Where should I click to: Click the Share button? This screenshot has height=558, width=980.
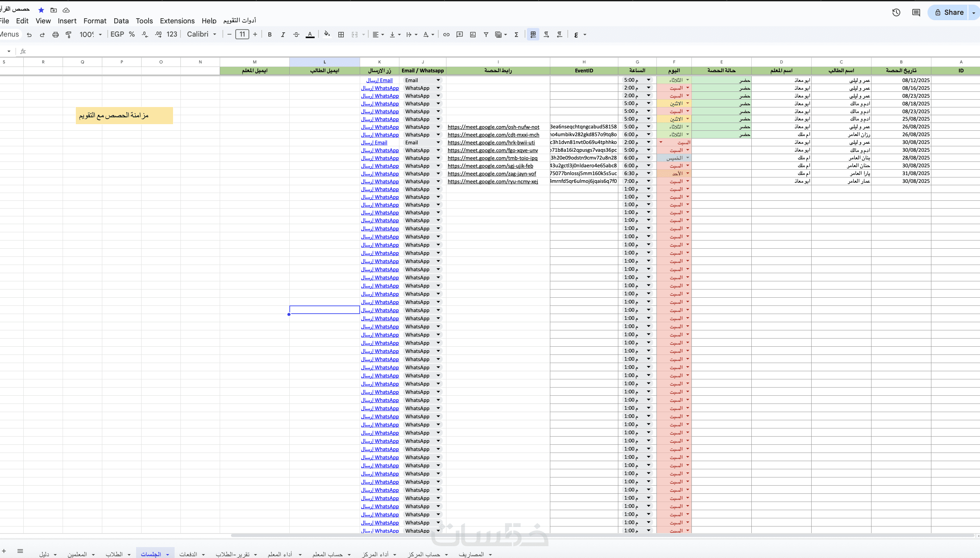coord(949,12)
